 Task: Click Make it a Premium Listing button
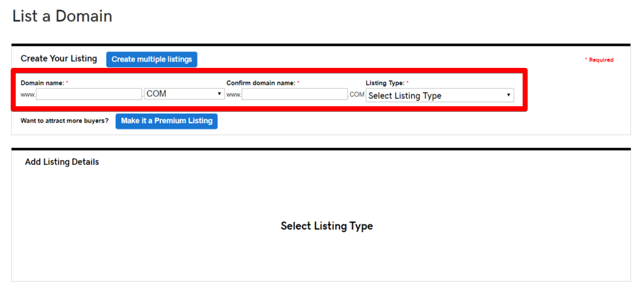coord(166,121)
